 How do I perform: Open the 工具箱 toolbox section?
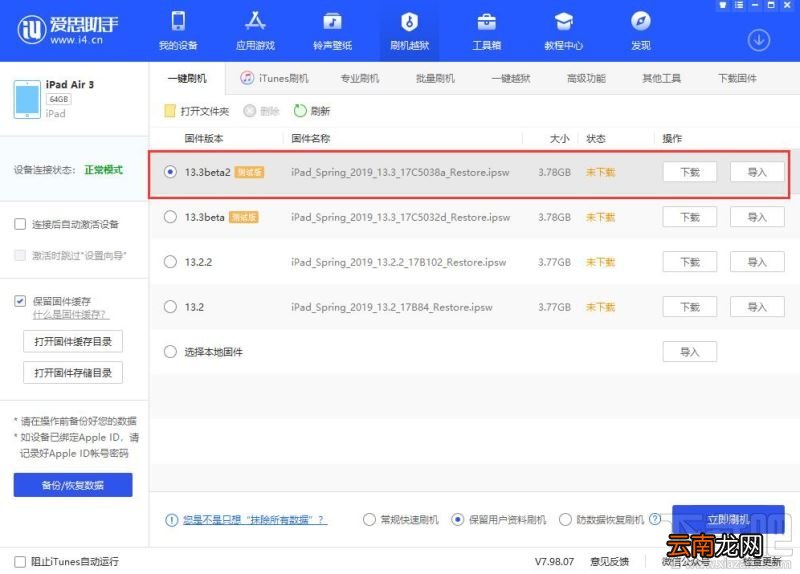(x=486, y=31)
